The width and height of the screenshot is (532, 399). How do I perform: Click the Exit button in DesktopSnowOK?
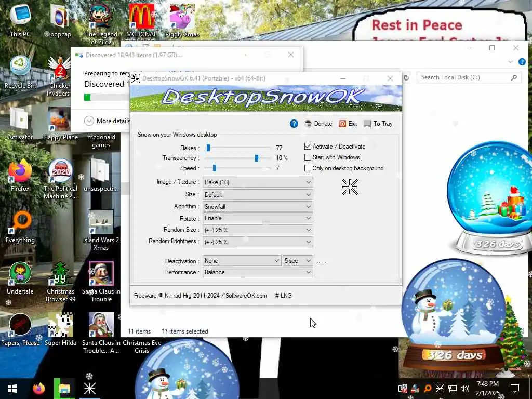pyautogui.click(x=348, y=124)
